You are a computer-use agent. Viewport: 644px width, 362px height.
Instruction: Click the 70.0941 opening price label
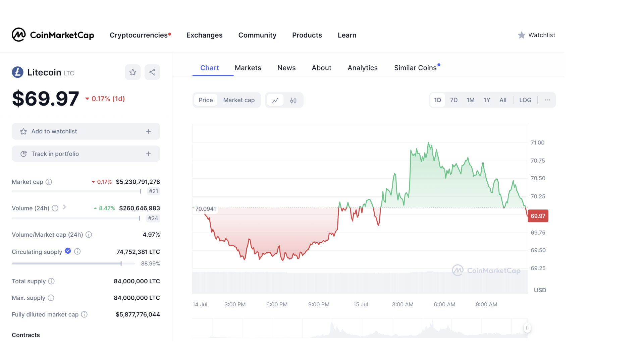point(206,209)
